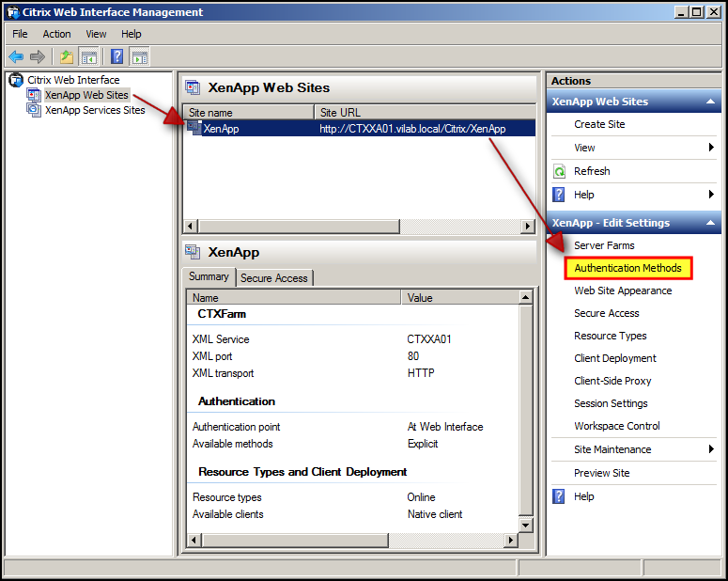Expand the Site Maintenance submenu
The image size is (728, 581).
[x=711, y=449]
